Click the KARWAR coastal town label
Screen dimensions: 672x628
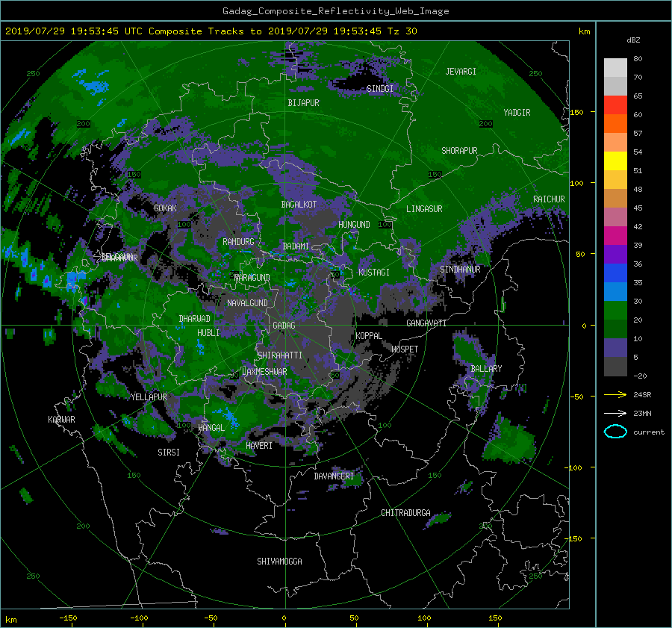point(61,420)
